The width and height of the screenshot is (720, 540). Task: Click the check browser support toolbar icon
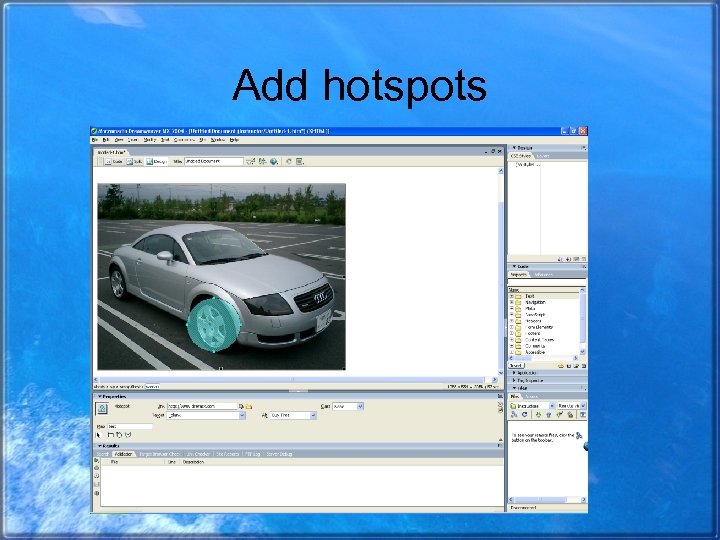tap(250, 161)
